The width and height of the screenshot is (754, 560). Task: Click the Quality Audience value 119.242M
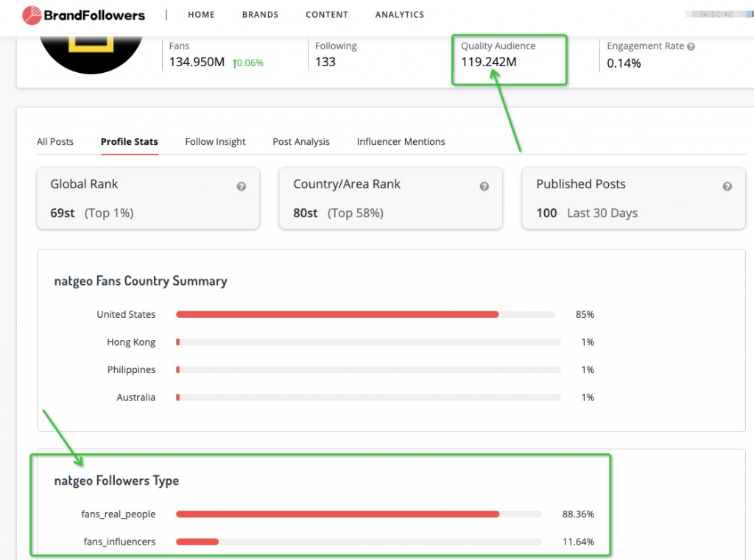(489, 62)
